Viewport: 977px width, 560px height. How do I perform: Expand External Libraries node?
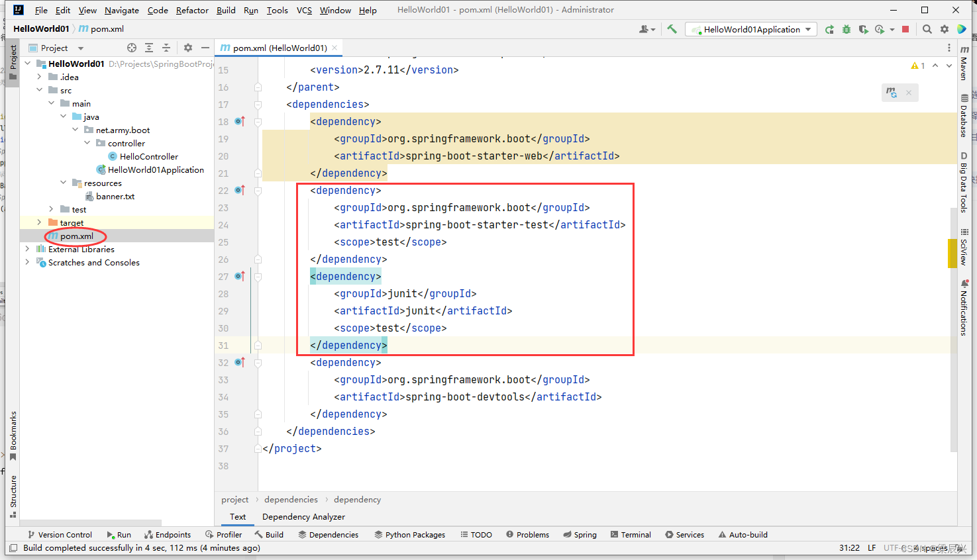[x=28, y=249]
